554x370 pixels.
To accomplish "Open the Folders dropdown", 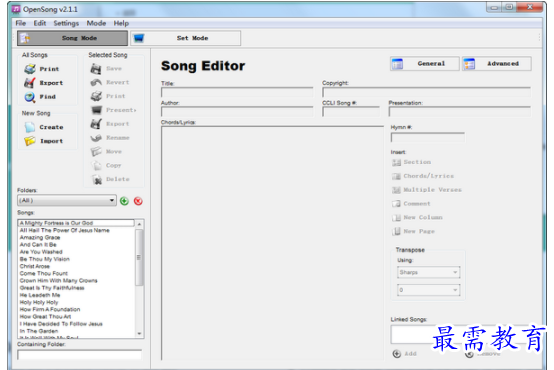I will click(x=67, y=200).
